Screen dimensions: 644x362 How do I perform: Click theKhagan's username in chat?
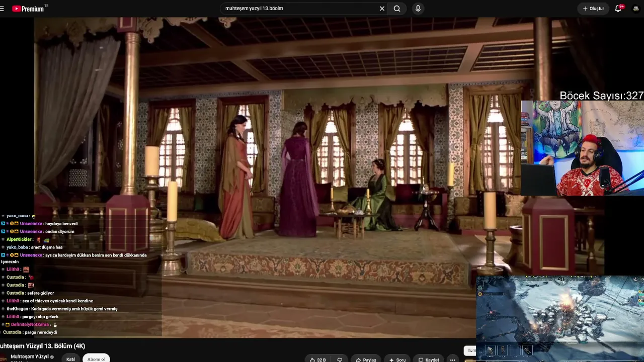click(x=17, y=309)
